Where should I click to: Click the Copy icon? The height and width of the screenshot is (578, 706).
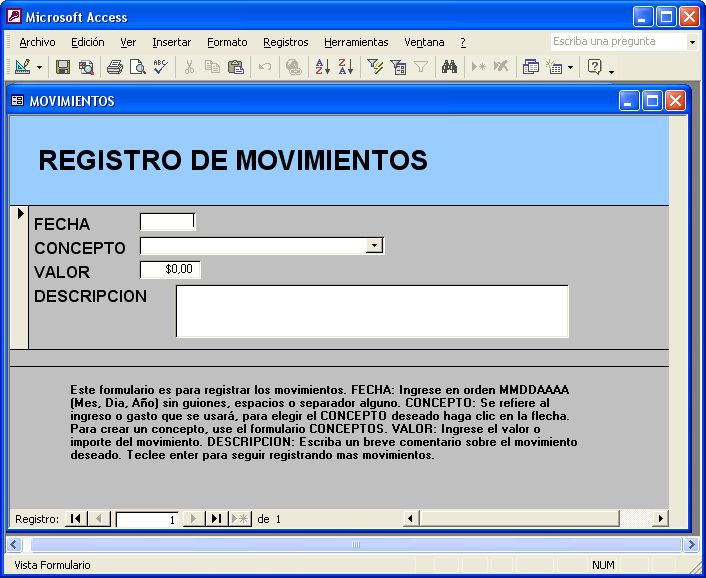pos(213,67)
